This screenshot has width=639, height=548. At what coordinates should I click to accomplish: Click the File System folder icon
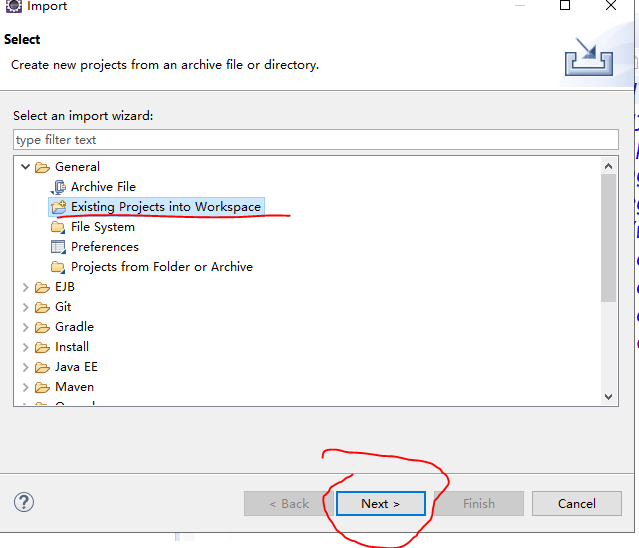click(58, 227)
